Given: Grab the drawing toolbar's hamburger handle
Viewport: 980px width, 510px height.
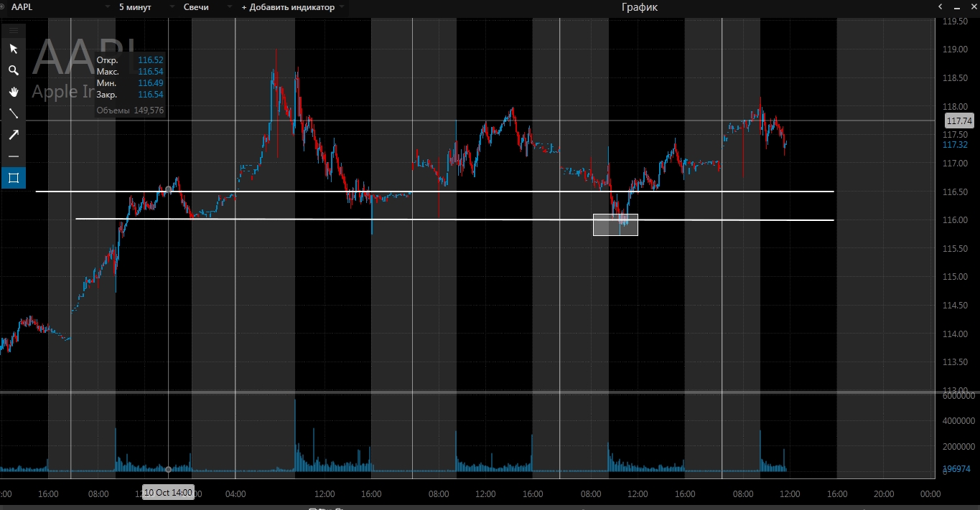Looking at the screenshot, I should click(13, 30).
